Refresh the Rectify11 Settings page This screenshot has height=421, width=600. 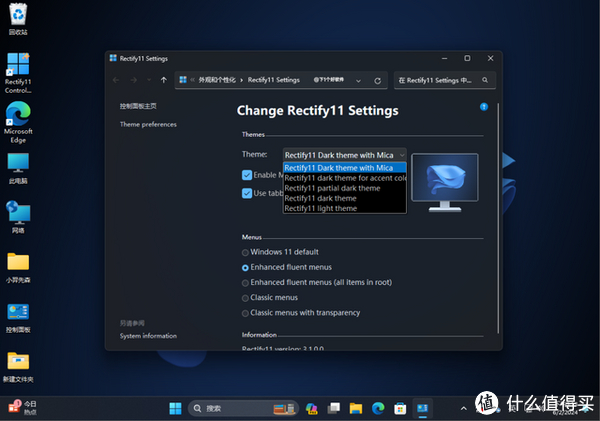coord(377,80)
